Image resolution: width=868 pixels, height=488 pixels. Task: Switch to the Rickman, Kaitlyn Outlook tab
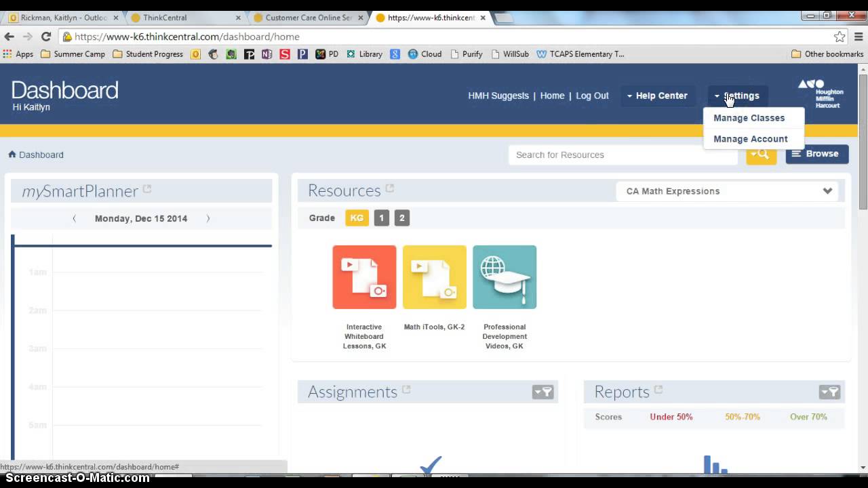pos(64,18)
